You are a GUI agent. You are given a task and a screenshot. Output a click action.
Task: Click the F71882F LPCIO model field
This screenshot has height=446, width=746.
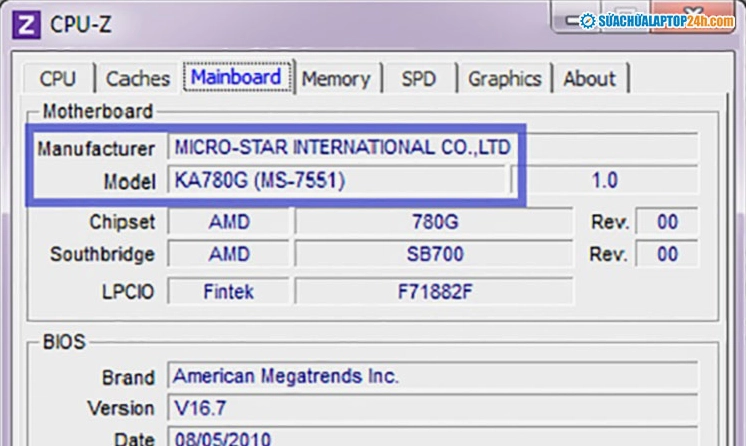434,291
